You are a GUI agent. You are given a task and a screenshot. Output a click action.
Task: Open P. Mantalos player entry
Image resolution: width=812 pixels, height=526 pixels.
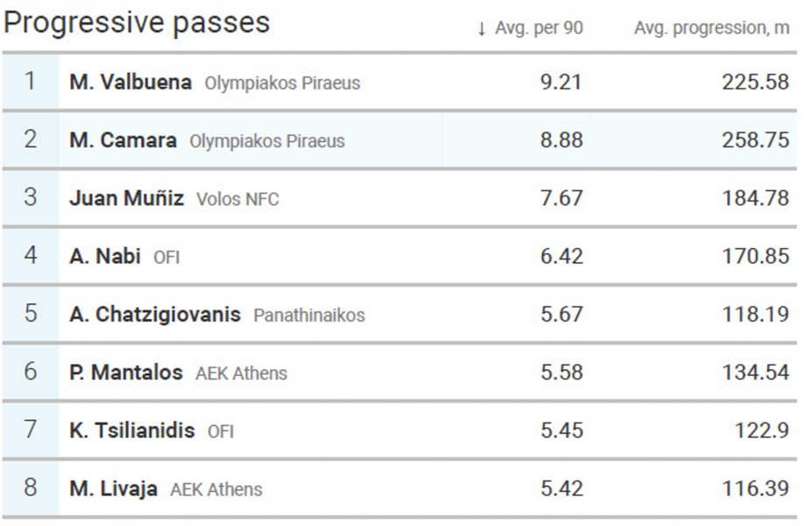pyautogui.click(x=126, y=373)
